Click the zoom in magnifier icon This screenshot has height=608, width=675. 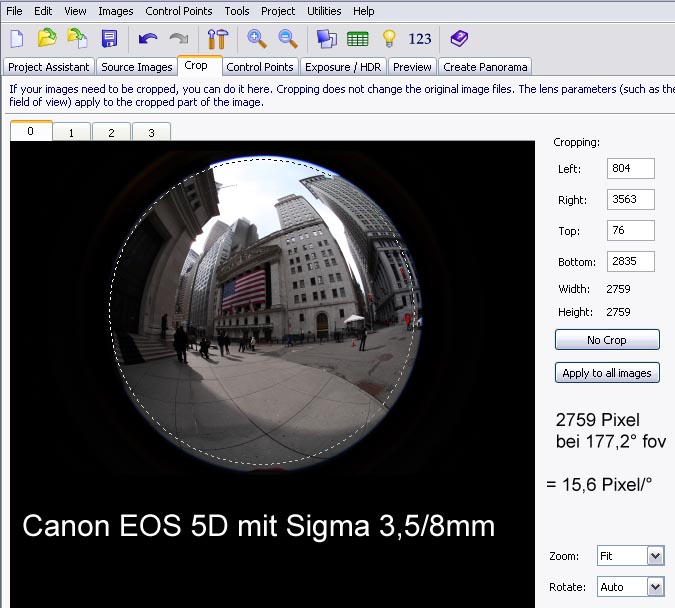257,39
